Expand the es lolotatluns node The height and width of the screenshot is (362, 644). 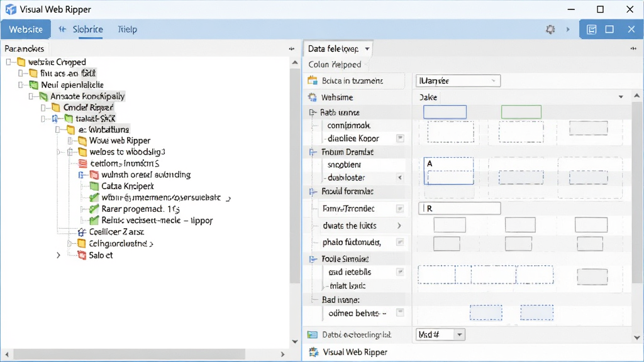58,129
